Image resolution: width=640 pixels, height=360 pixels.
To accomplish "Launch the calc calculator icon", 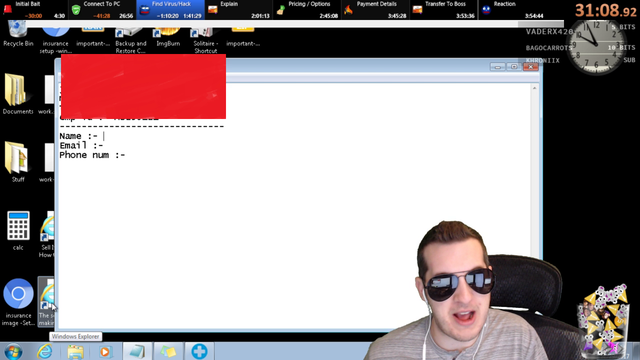I will point(18,230).
